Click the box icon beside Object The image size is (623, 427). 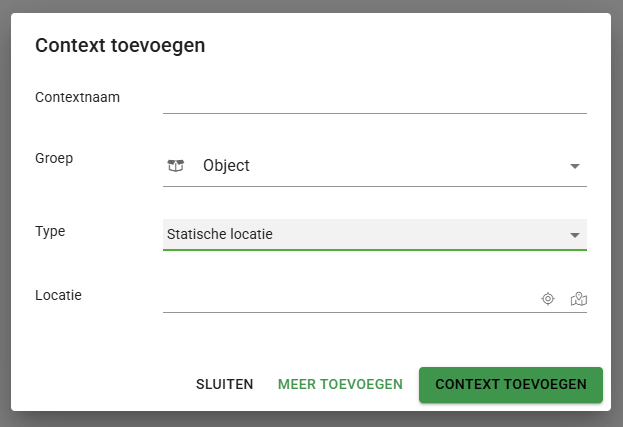176,166
